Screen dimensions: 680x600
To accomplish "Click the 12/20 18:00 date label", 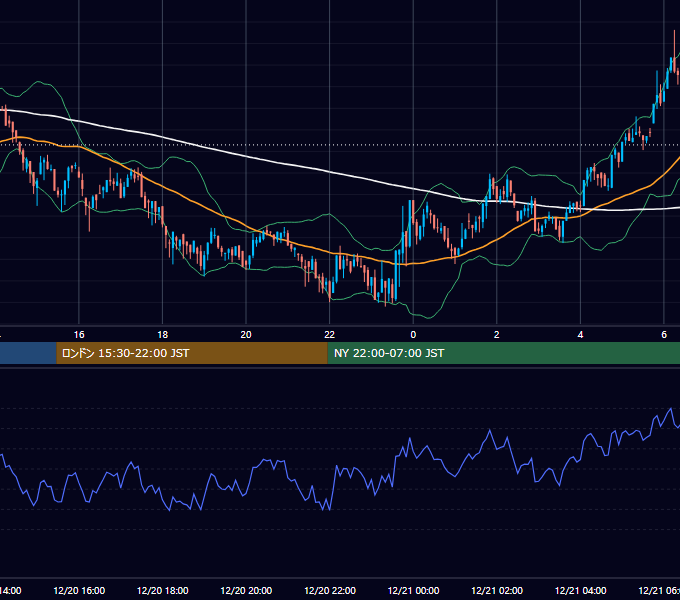I will click(163, 591).
